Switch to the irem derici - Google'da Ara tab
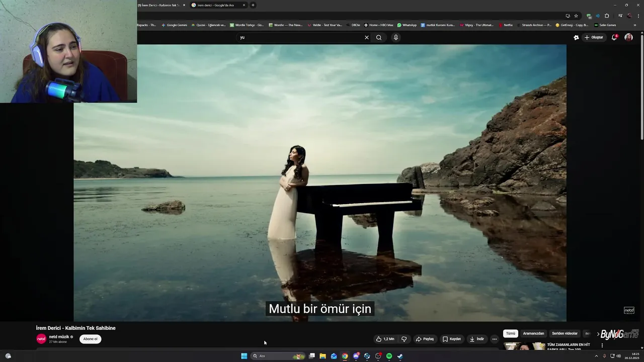Screen dimensions: 644x362 coord(215,5)
